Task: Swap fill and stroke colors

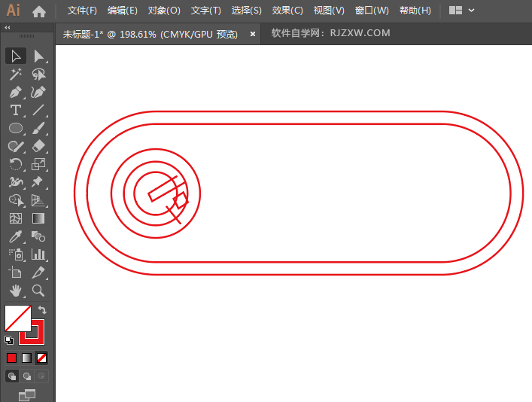Action: pos(42,309)
